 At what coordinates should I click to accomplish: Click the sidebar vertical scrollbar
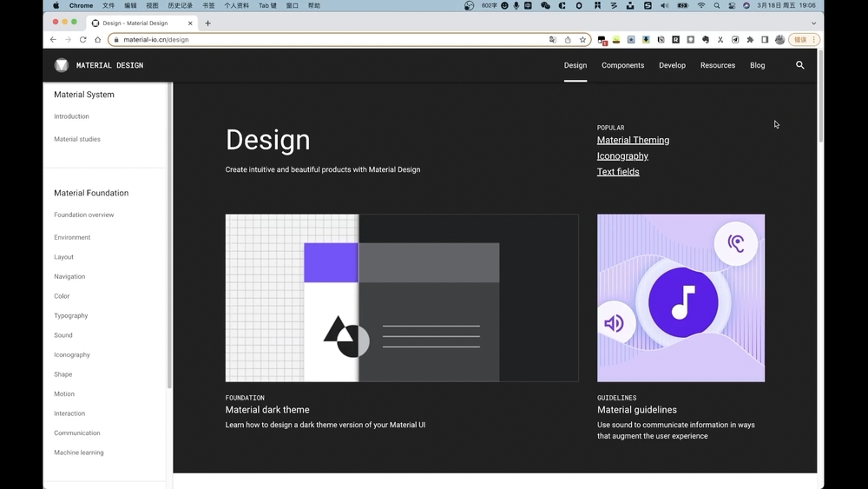[x=169, y=235]
